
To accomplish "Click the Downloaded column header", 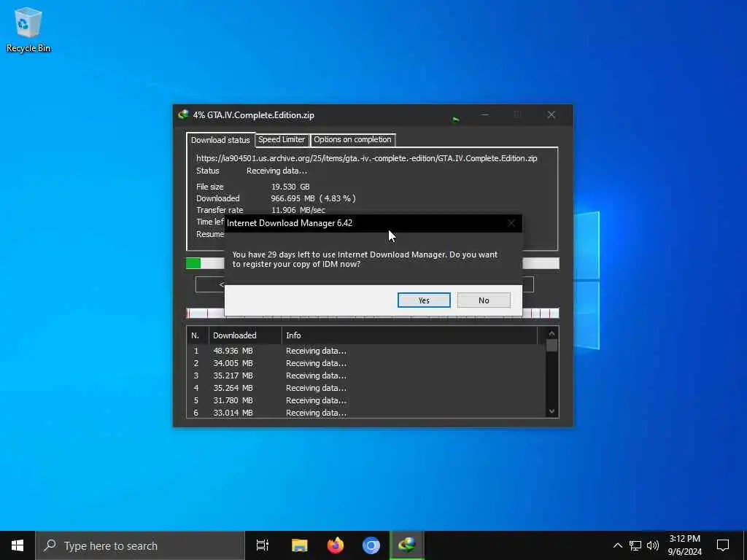I will 245,335.
